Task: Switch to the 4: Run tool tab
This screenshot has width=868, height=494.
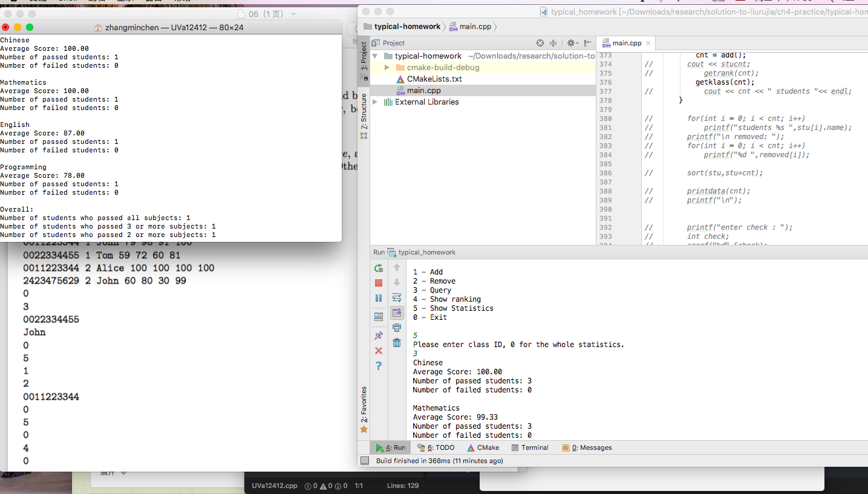Action: click(x=391, y=447)
